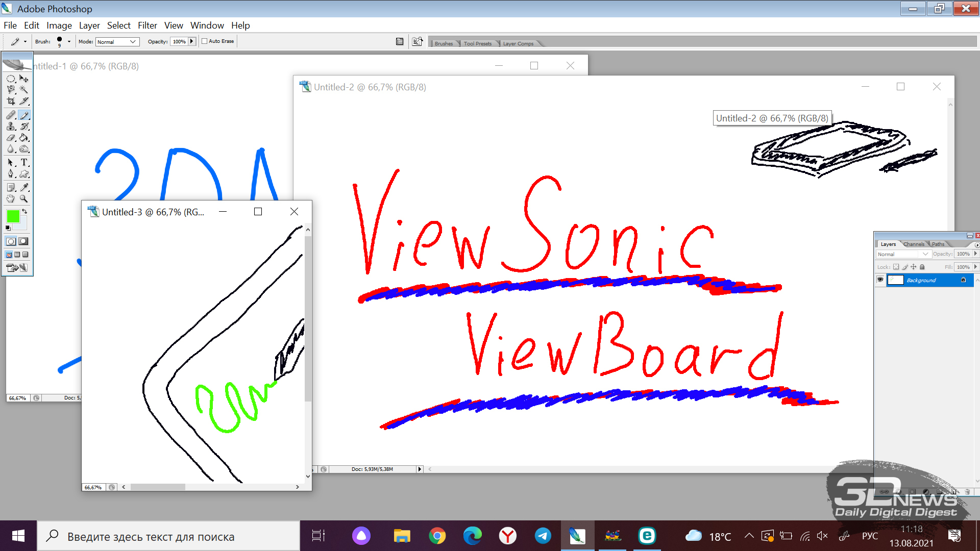Select the Pencil tool in toolbox
This screenshot has width=980, height=551.
pos(24,115)
